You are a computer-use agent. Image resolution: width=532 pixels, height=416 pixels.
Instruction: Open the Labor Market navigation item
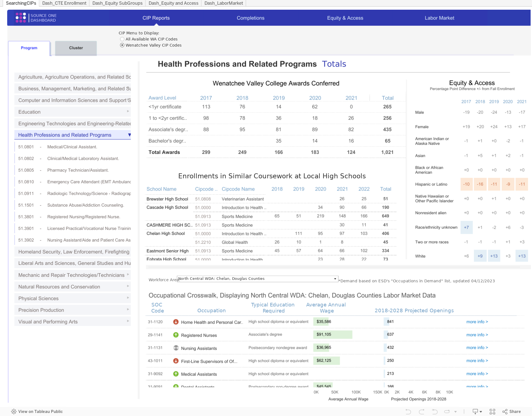pyautogui.click(x=439, y=18)
